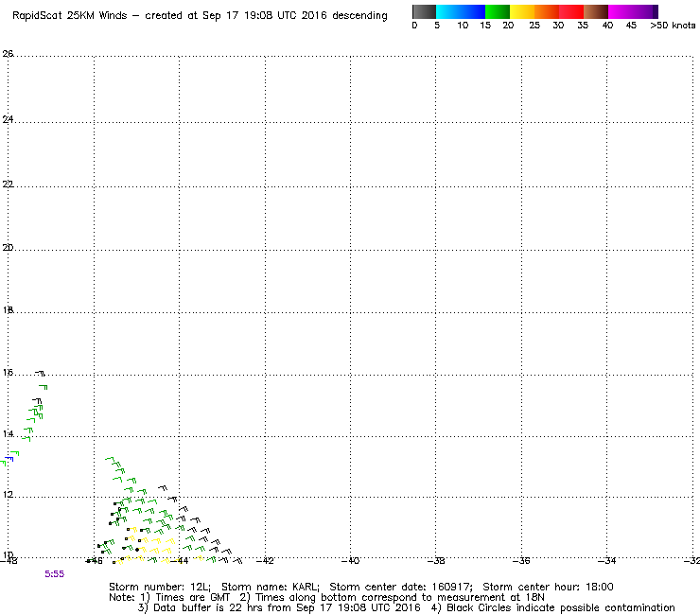Click the latitude axis label 18
The image size is (700, 615).
(x=8, y=310)
